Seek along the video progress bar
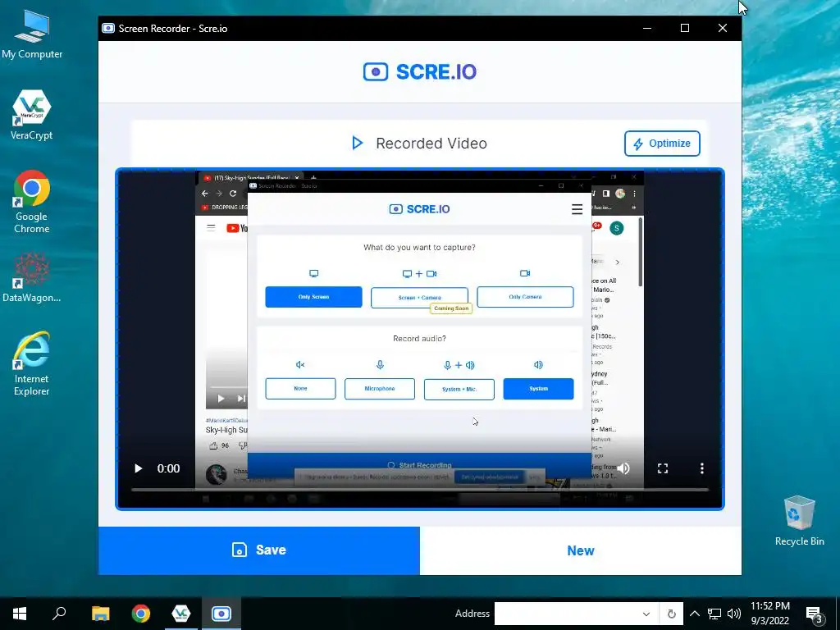Viewport: 840px width, 630px height. coord(420,489)
